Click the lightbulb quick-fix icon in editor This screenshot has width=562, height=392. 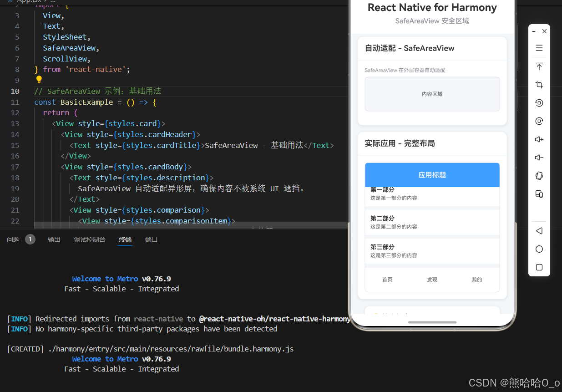[x=39, y=80]
